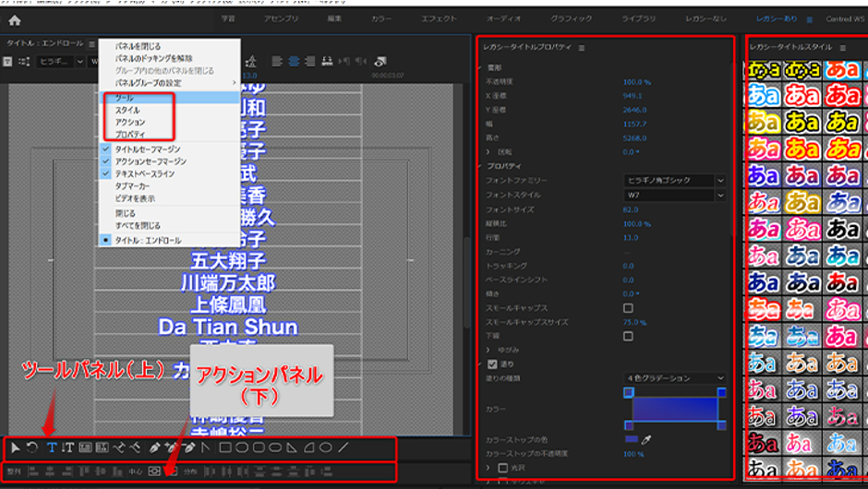
Task: Select the Pen tool
Action: (154, 447)
